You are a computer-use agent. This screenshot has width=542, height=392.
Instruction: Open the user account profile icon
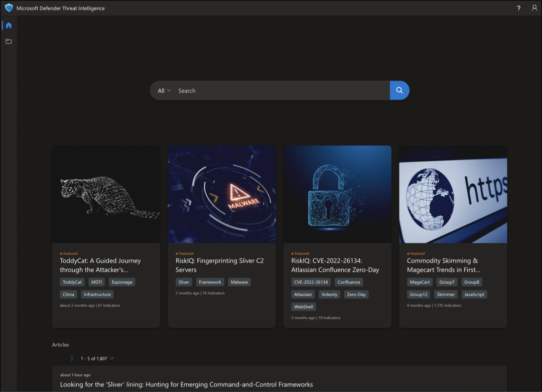pyautogui.click(x=534, y=8)
